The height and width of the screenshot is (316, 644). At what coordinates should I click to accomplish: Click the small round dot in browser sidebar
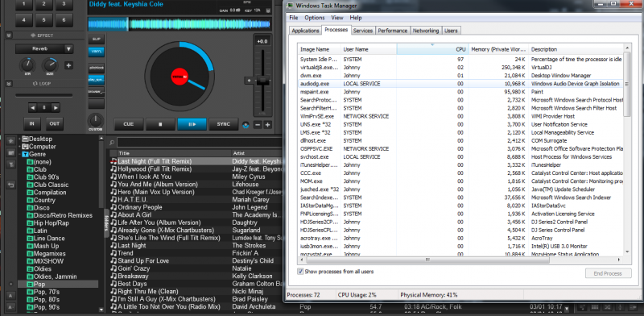click(x=10, y=284)
